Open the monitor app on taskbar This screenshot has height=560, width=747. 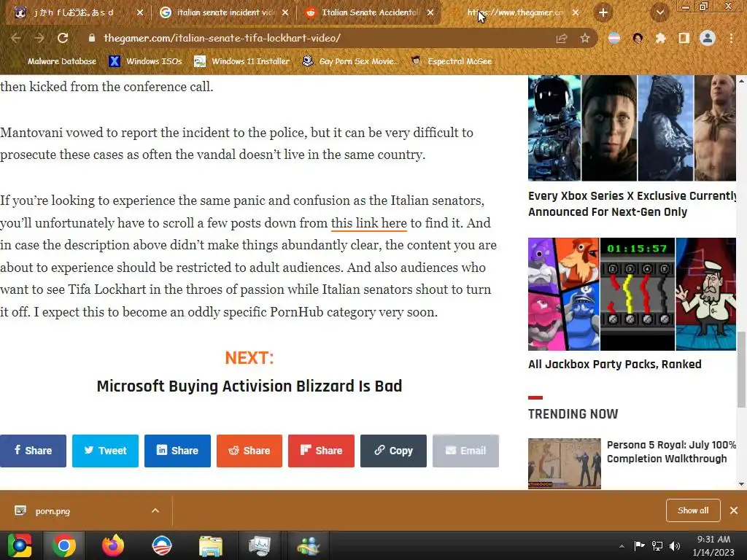[x=260, y=545]
